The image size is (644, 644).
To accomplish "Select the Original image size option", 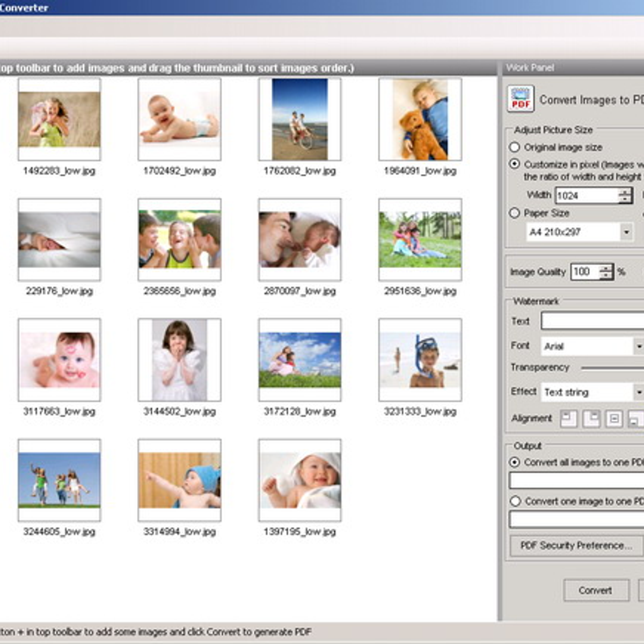I will [515, 147].
